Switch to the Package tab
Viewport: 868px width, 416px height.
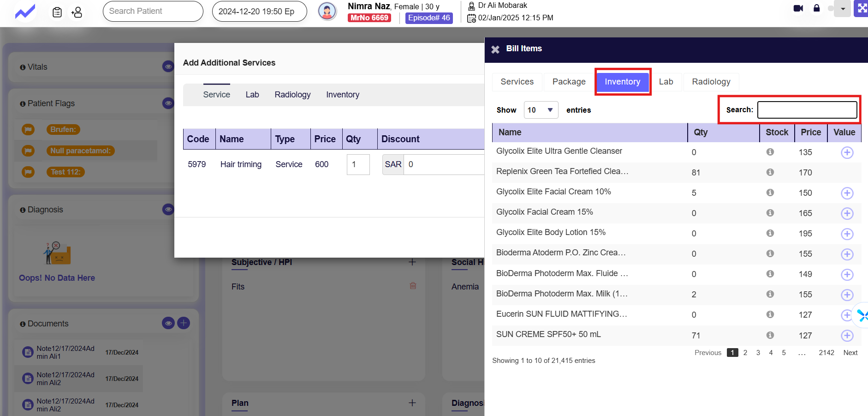tap(569, 82)
